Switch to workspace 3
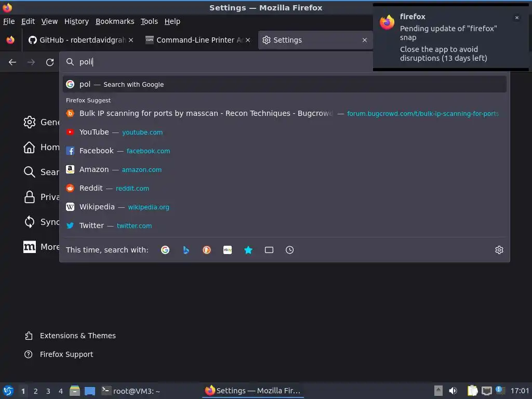This screenshot has width=532, height=399. 48,391
